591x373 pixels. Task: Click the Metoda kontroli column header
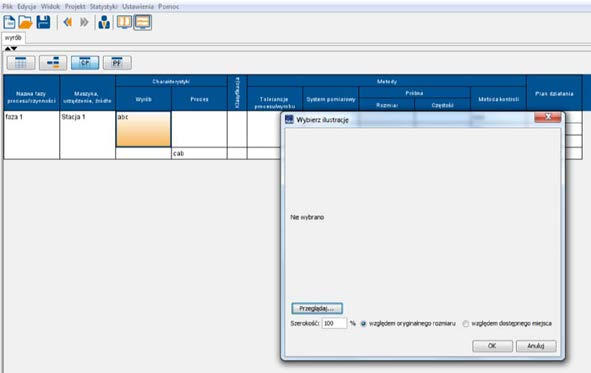point(498,99)
